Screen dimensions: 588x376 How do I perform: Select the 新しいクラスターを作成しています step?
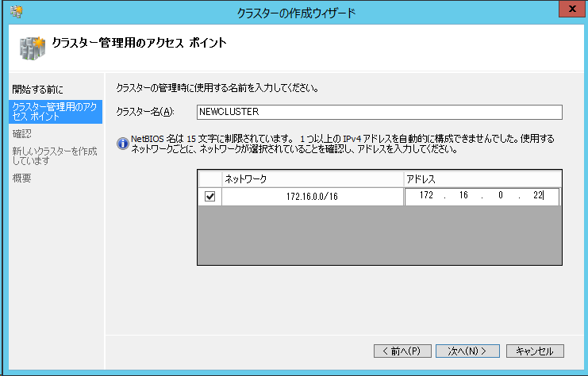[54, 155]
